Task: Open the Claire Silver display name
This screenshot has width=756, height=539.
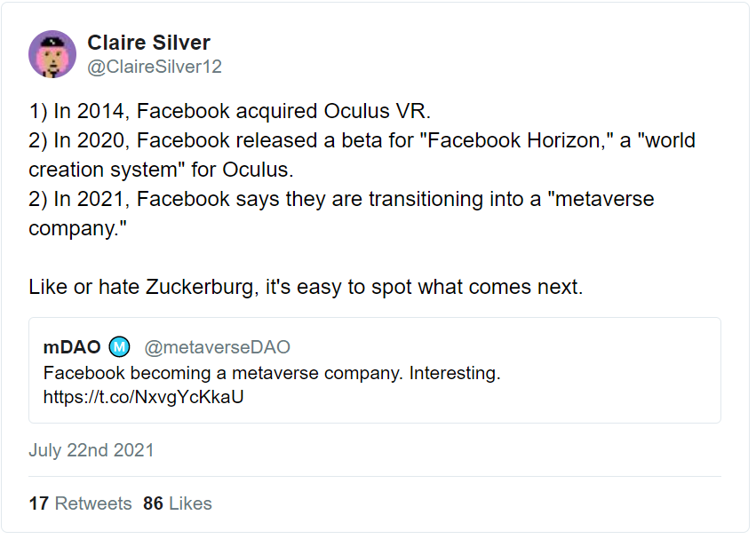Action: click(148, 43)
